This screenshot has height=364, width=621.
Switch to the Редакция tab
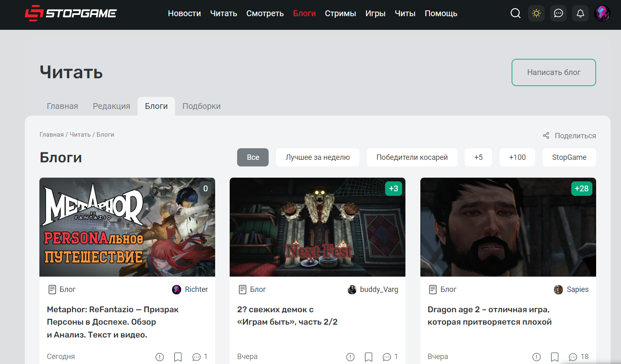112,106
